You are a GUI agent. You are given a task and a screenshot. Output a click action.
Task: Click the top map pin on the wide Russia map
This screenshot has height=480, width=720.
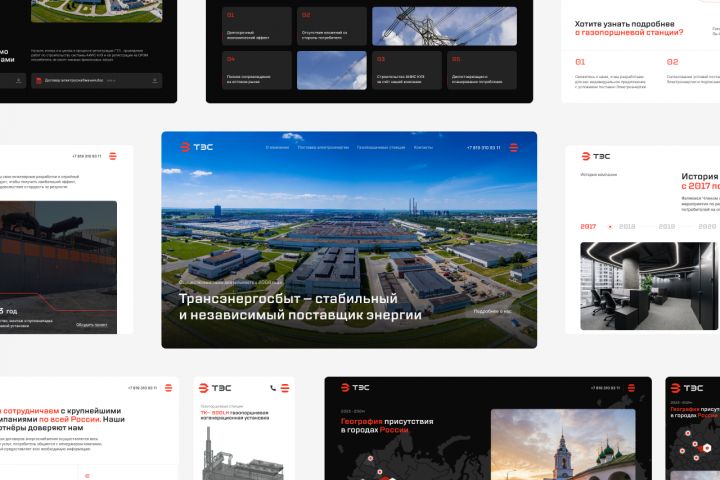pyautogui.click(x=370, y=458)
